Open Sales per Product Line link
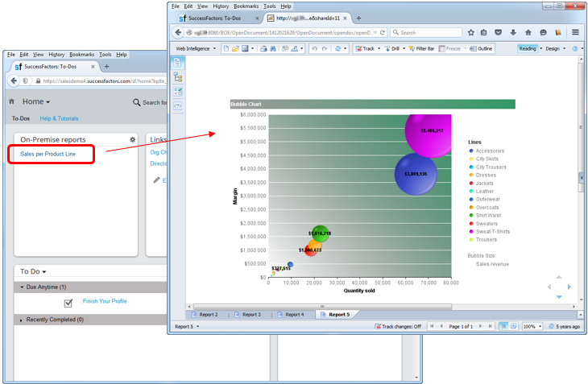Screen dimensions: 588x384 pos(48,154)
